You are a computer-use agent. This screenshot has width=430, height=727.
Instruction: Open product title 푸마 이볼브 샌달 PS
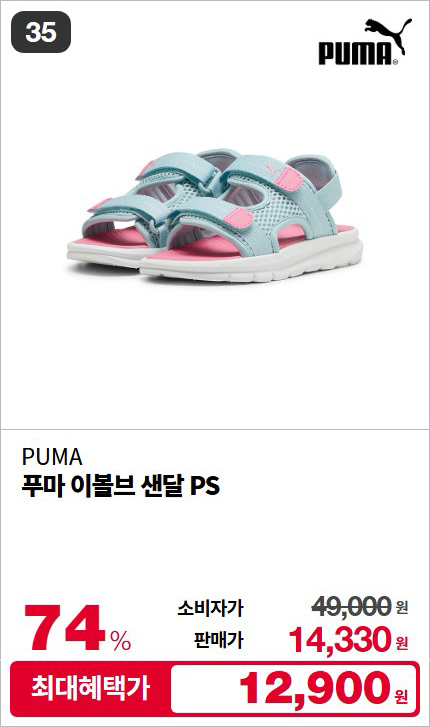121,486
